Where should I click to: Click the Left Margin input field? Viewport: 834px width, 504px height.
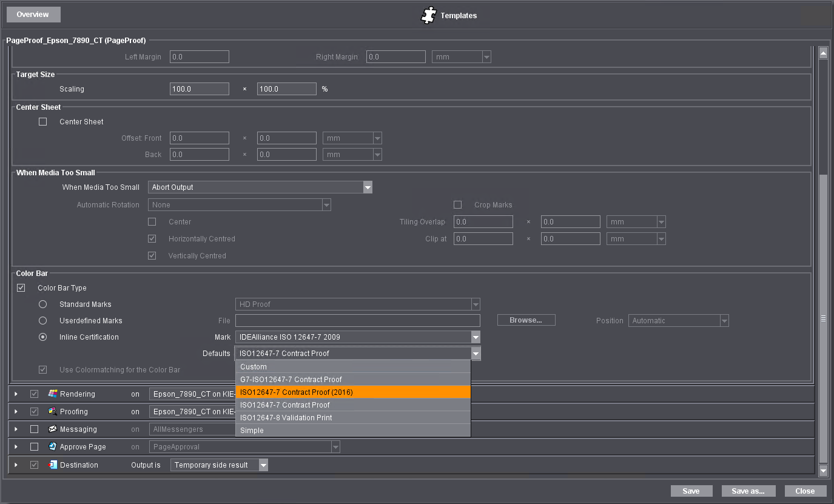200,57
